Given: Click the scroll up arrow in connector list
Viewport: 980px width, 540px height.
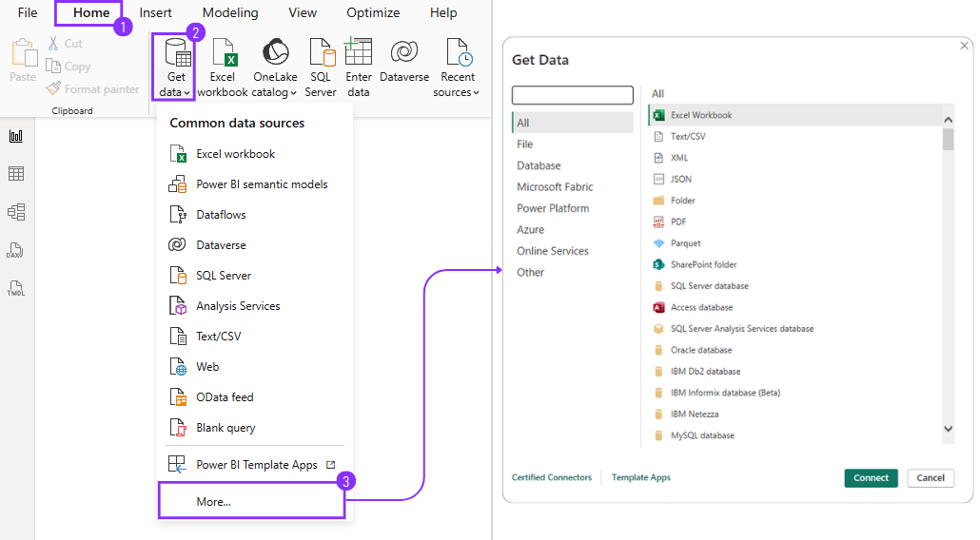Looking at the screenshot, I should [x=948, y=119].
